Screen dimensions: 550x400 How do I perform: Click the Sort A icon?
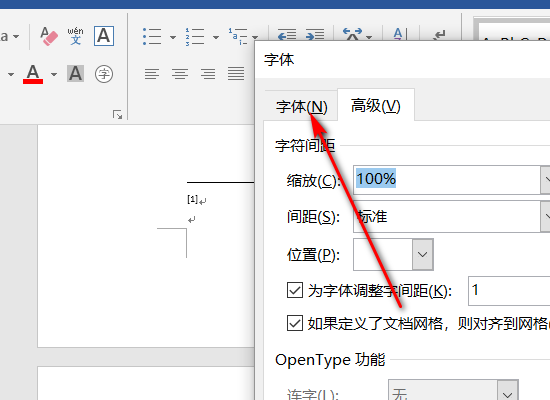pos(400,34)
